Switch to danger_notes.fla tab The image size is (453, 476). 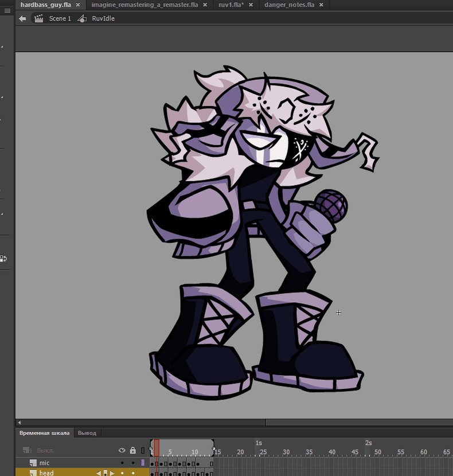coord(290,5)
